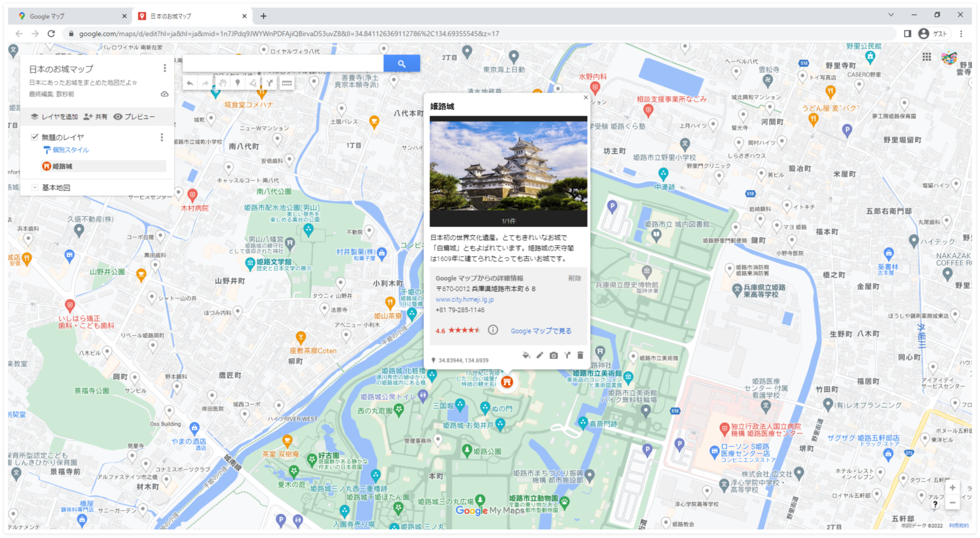Viewport: 980px width, 538px height.
Task: Click the 姫路市立動物園 map label
Action: (x=533, y=498)
